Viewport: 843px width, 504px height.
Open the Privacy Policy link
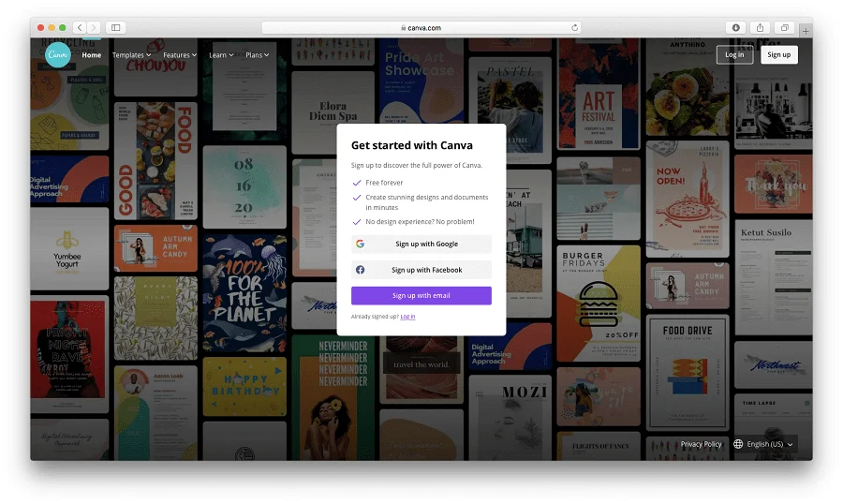(701, 444)
